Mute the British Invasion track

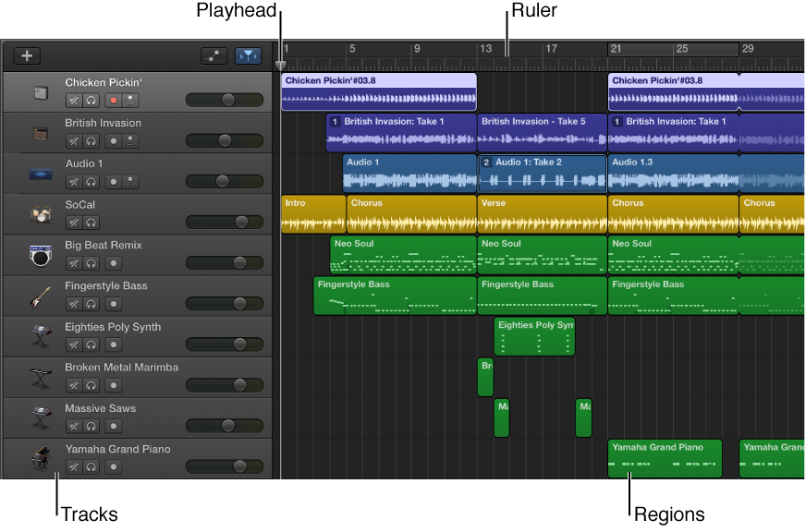click(74, 140)
